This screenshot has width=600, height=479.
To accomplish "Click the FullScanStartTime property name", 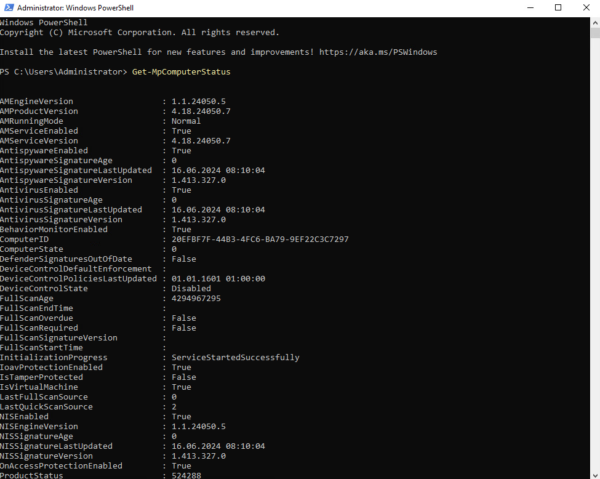I will coord(42,348).
